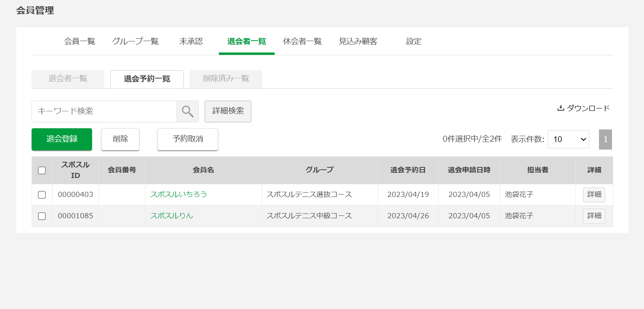Click the 担当者 column header
644x309 pixels.
[538, 170]
